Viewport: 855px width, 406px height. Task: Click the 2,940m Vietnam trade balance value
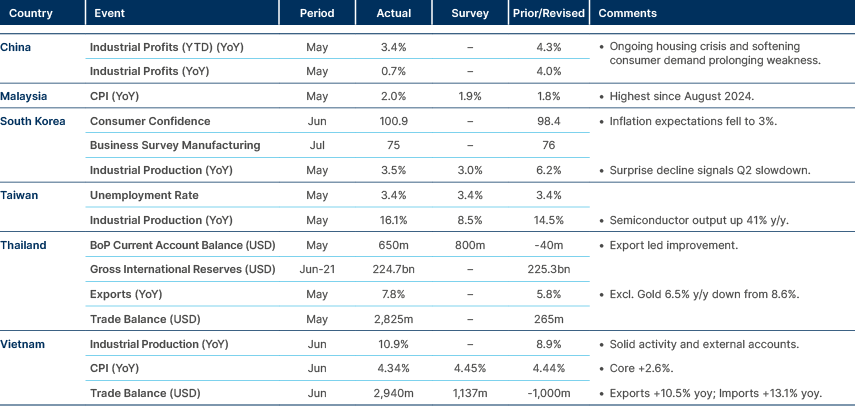(393, 393)
